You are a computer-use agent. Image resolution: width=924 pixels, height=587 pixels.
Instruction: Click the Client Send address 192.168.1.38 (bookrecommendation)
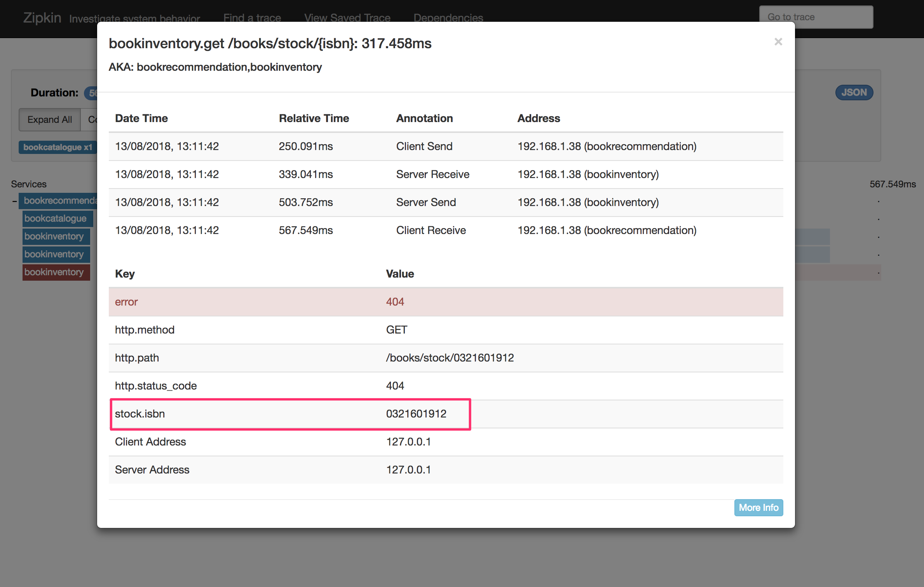[607, 147]
